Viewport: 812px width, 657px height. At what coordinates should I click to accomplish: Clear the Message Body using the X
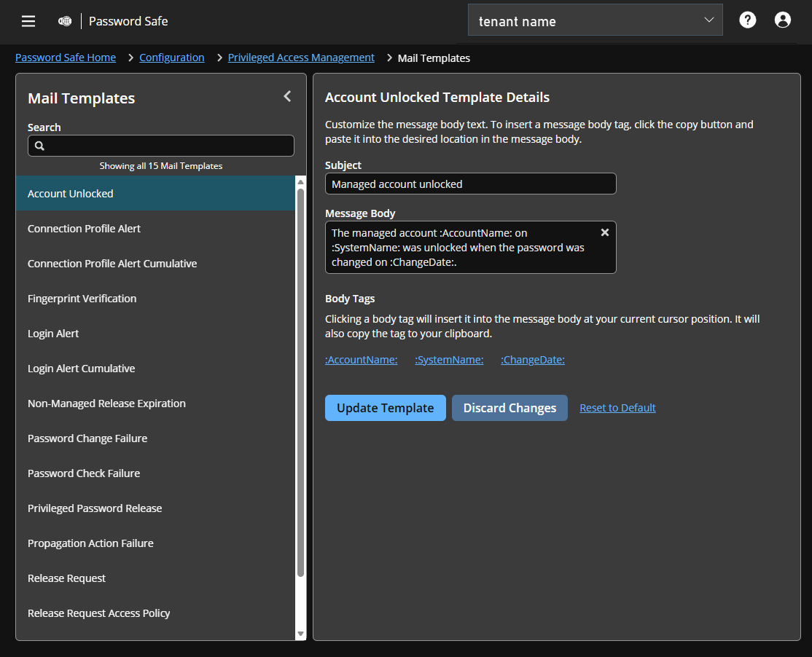pyautogui.click(x=604, y=232)
